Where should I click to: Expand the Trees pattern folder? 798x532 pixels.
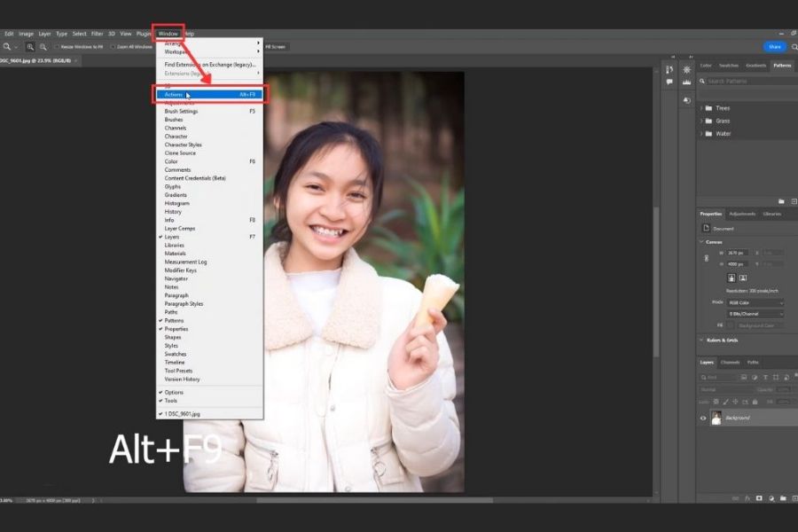point(701,108)
